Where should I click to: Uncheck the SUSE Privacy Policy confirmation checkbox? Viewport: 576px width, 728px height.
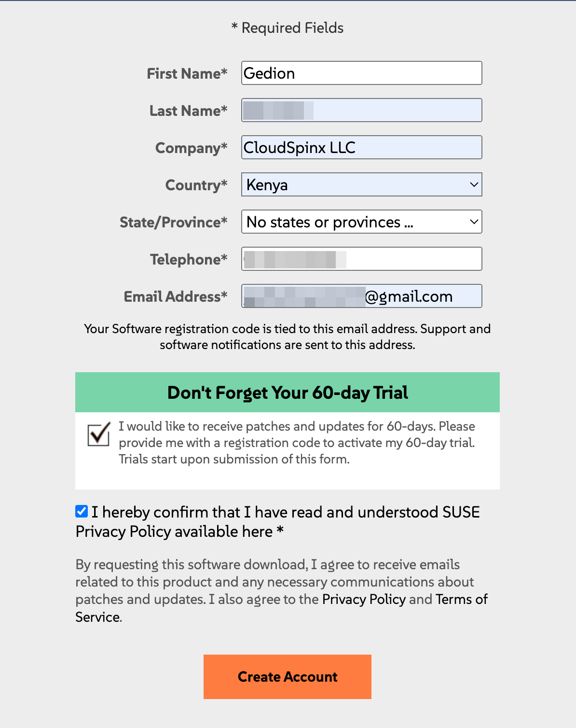[x=81, y=511]
